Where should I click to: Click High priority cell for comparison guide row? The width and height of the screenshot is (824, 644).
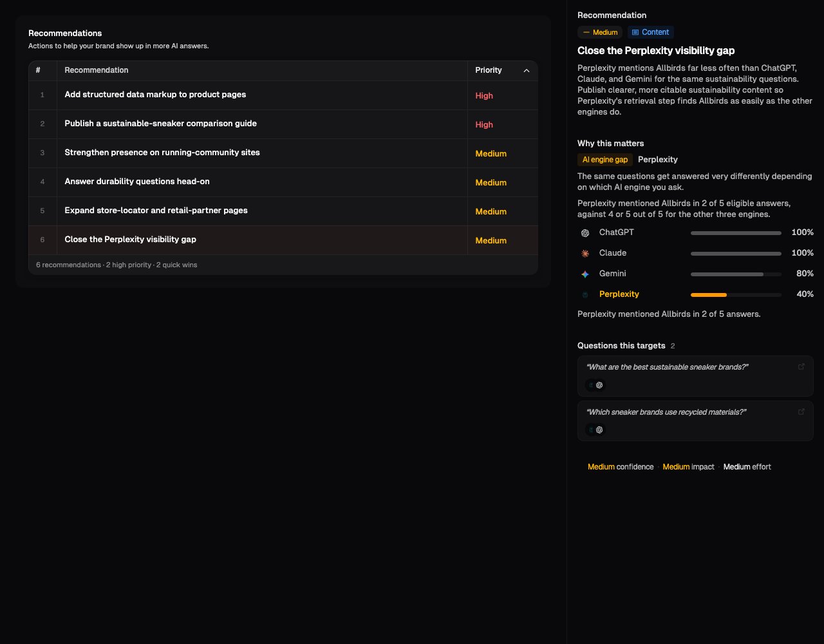pyautogui.click(x=502, y=124)
